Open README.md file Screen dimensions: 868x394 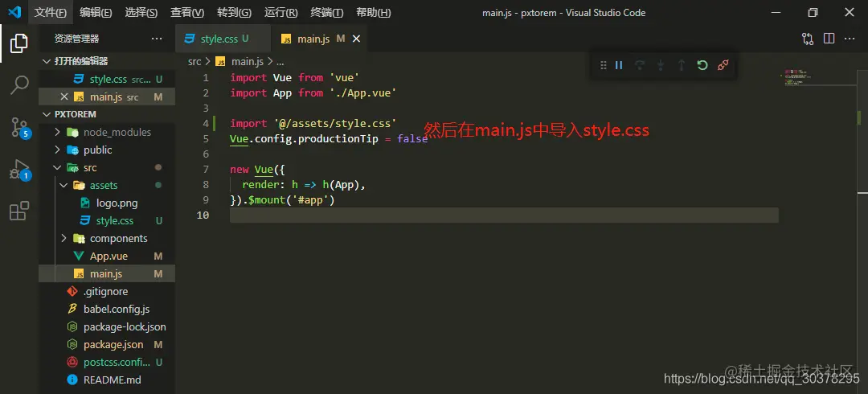107,380
